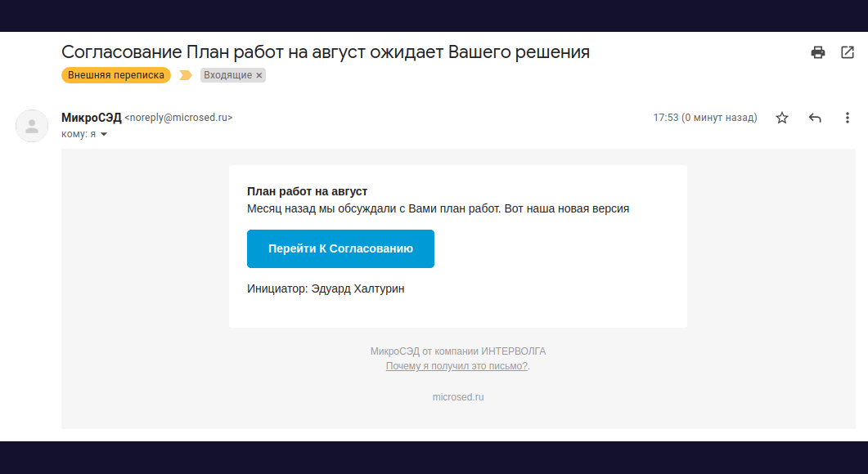Click the МикроСЭД от компании ИНТЕРВОЛГА footer text

(x=458, y=351)
